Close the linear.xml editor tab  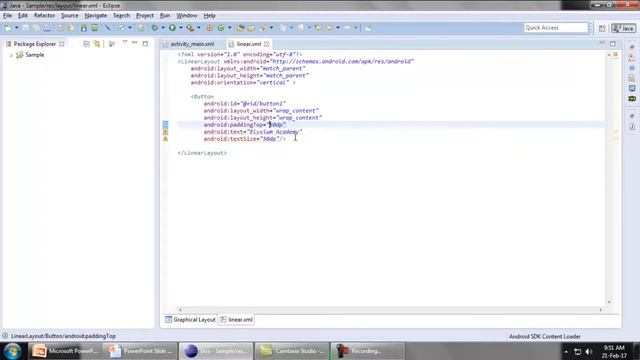[267, 44]
